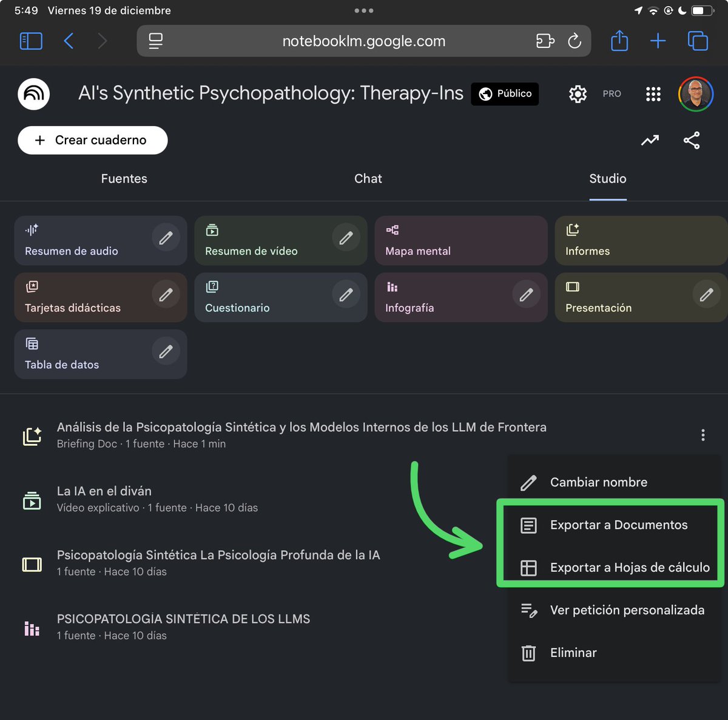The height and width of the screenshot is (720, 728).
Task: Click the infographic icon beside PSICOPATOLOGÍA SINTÉTICA
Action: [32, 628]
